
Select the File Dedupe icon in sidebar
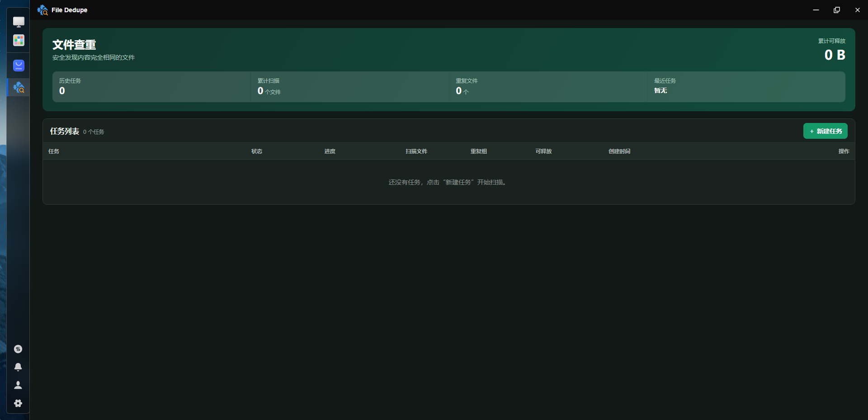click(19, 87)
